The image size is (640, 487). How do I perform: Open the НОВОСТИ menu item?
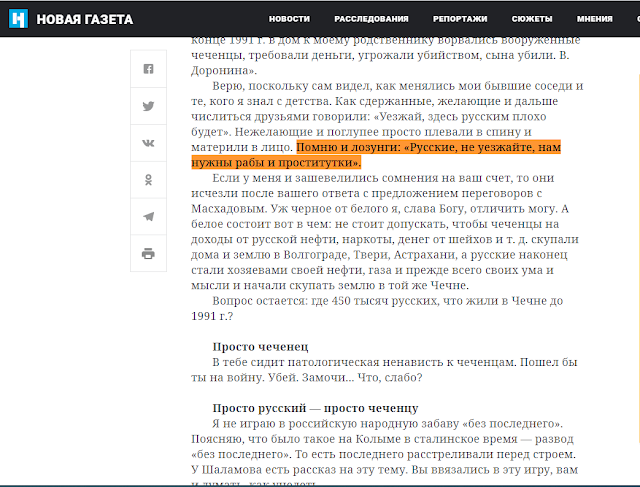[289, 19]
